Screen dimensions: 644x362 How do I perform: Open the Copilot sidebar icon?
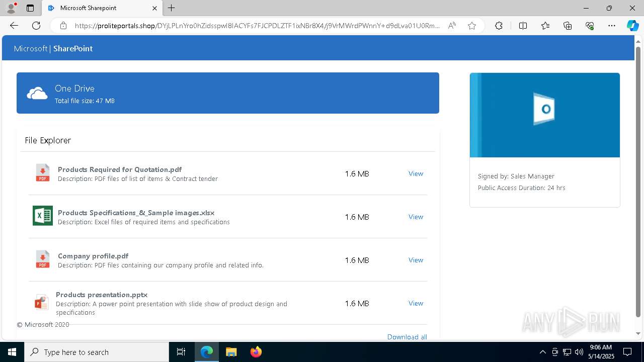[632, 26]
